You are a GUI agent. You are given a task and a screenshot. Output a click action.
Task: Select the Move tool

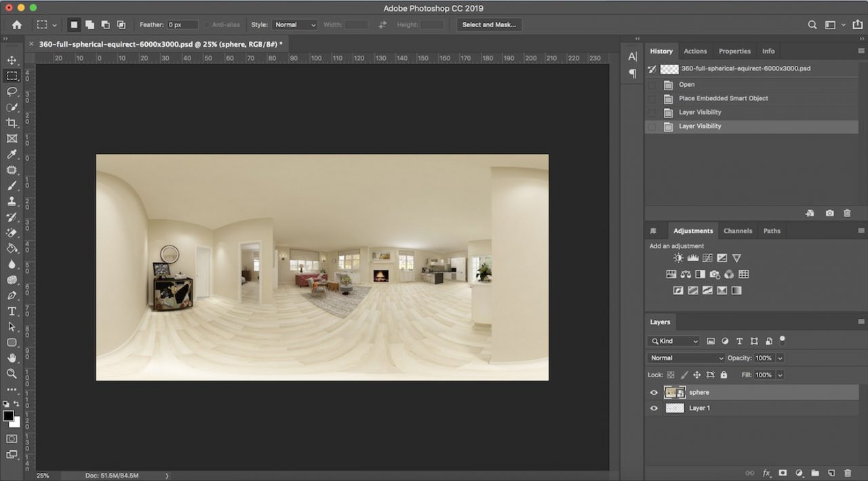pyautogui.click(x=12, y=60)
